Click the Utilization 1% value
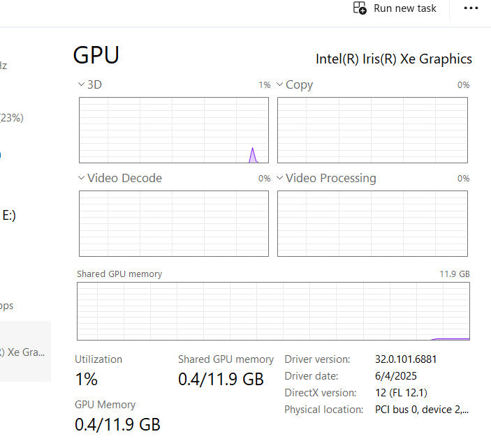Viewport: 491px width, 448px height. coord(87,380)
